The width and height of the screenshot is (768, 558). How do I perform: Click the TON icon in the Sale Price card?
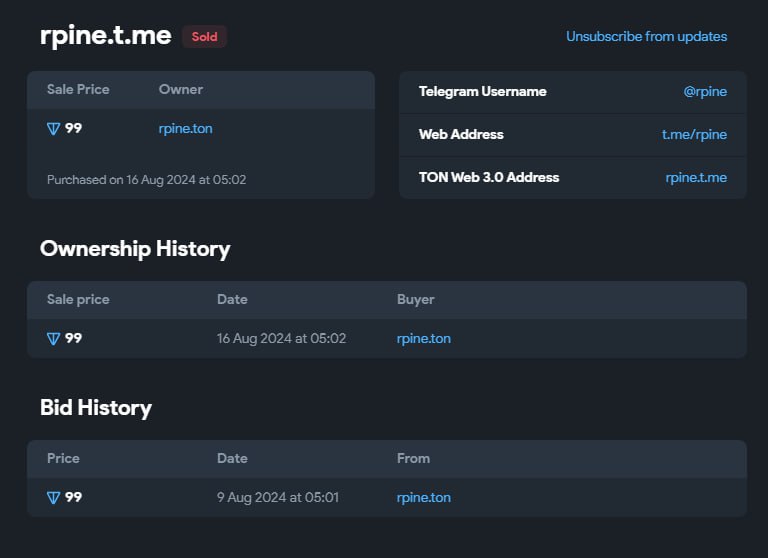54,128
